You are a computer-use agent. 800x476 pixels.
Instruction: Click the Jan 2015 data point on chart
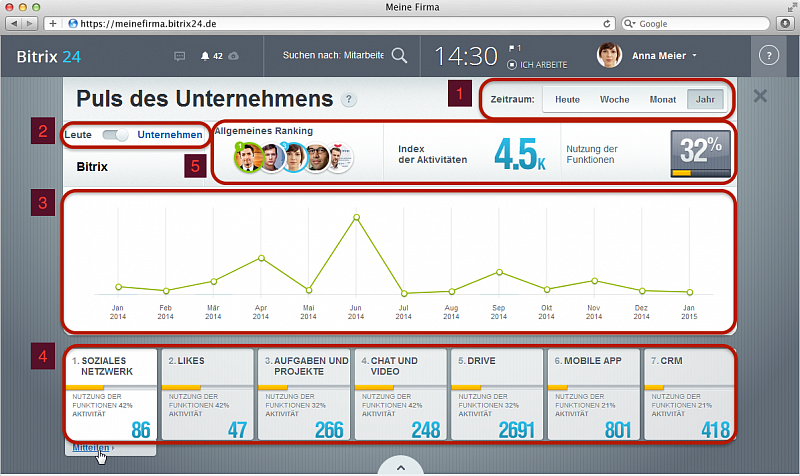(690, 292)
